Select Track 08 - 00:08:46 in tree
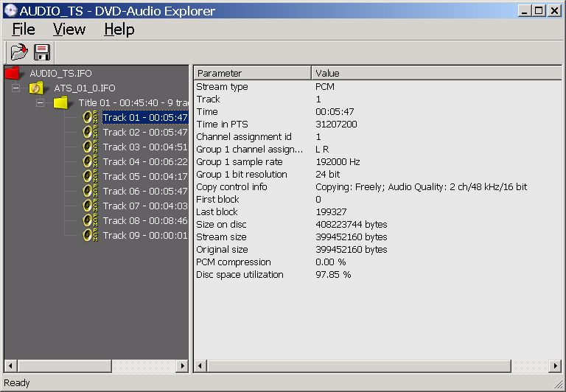566x392 pixels. (144, 221)
